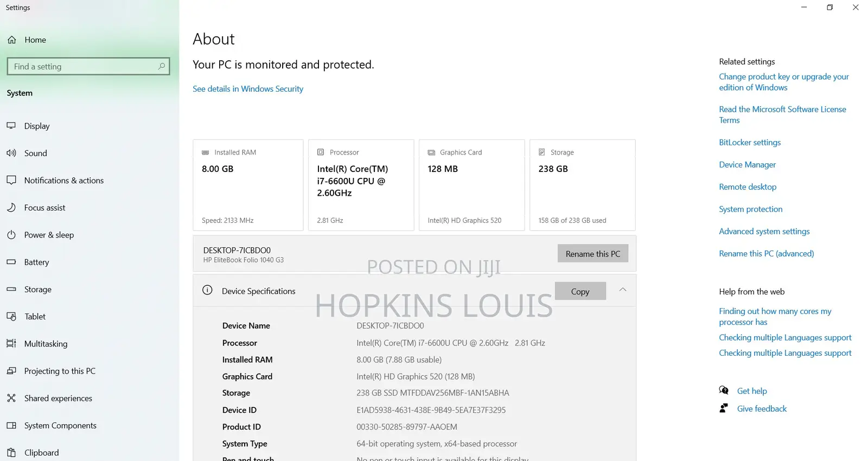Focus the Find a setting field
Viewport: 868px width, 461px height.
point(88,66)
